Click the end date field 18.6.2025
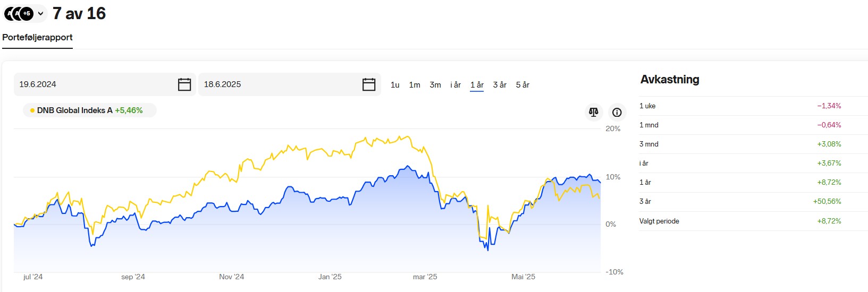Image resolution: width=868 pixels, height=292 pixels. pos(290,84)
